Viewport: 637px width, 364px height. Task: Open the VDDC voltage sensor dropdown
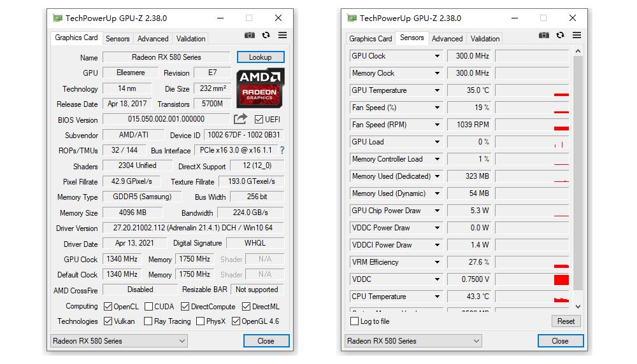437,279
